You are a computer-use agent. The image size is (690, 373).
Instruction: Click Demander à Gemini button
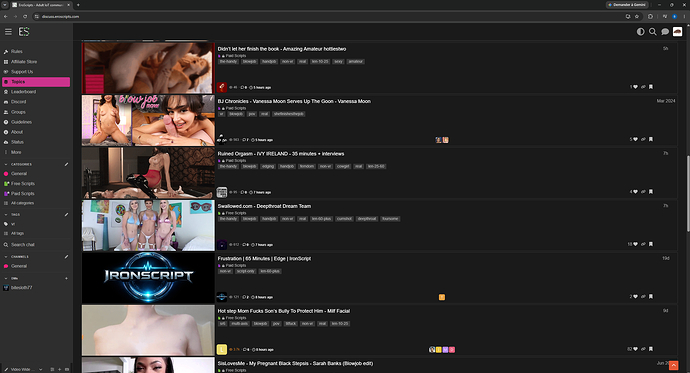tap(627, 5)
